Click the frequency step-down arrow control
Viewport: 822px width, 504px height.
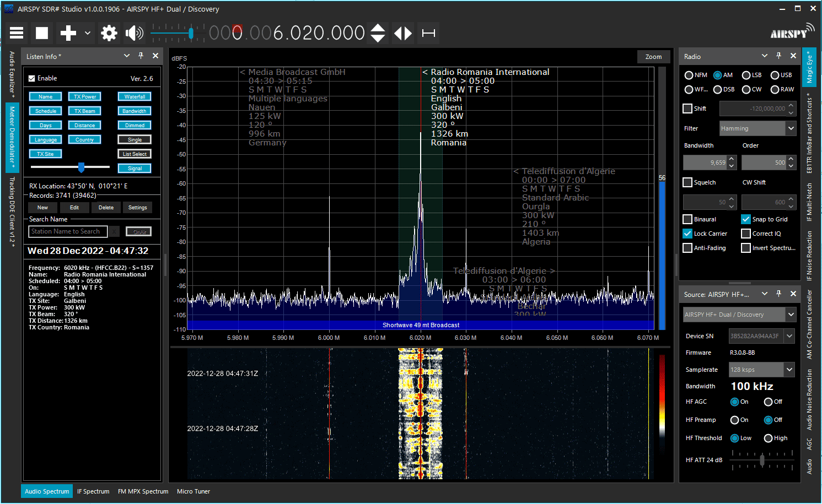pos(377,39)
